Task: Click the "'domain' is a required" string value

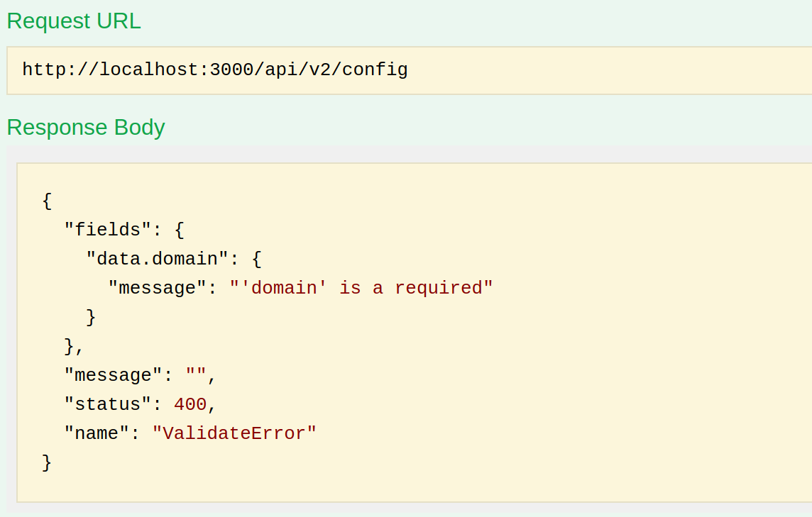Action: click(x=361, y=288)
